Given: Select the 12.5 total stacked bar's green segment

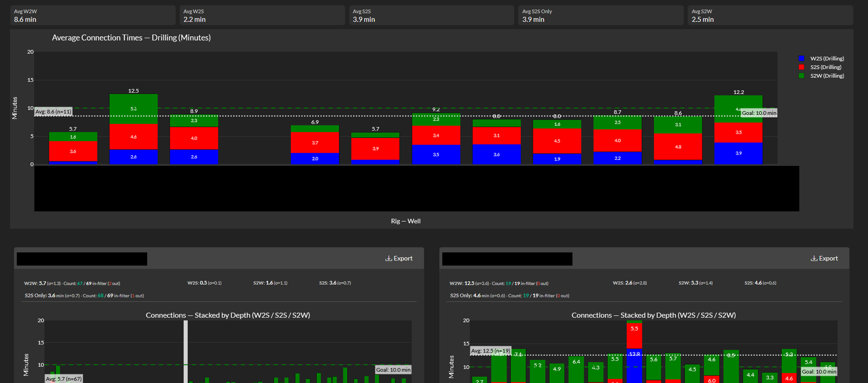Looking at the screenshot, I should (134, 109).
